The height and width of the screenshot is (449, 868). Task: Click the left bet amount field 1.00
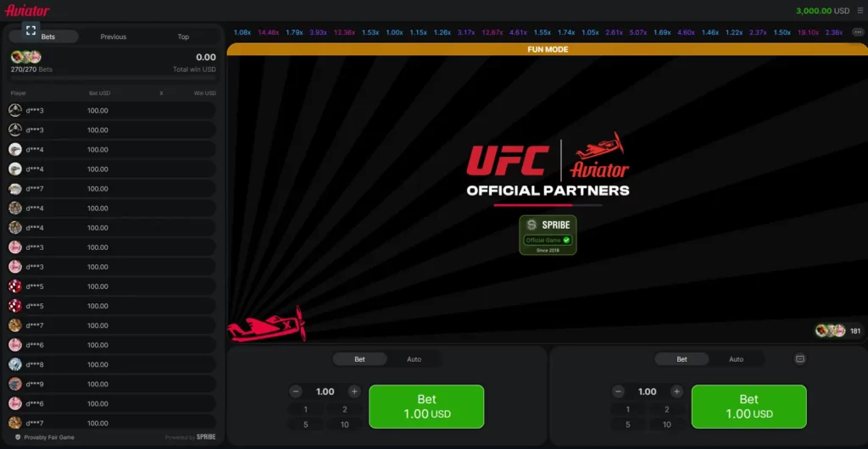(x=325, y=391)
